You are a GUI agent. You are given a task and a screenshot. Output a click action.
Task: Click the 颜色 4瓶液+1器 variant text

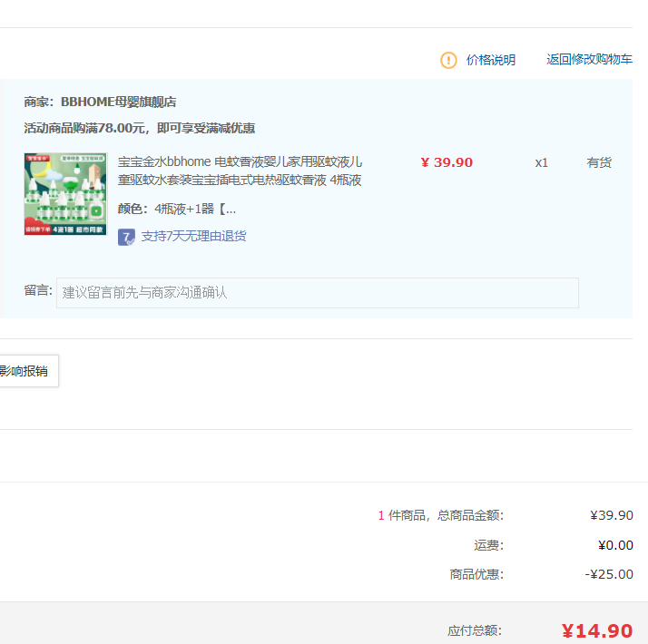click(176, 209)
